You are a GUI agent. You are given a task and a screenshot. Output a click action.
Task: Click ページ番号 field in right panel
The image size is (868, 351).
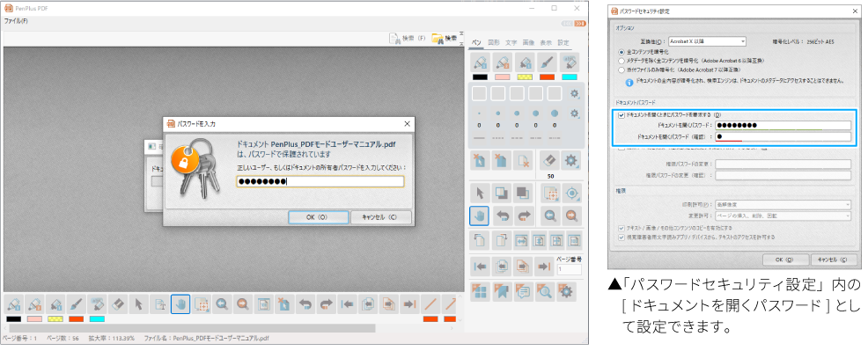pos(569,270)
